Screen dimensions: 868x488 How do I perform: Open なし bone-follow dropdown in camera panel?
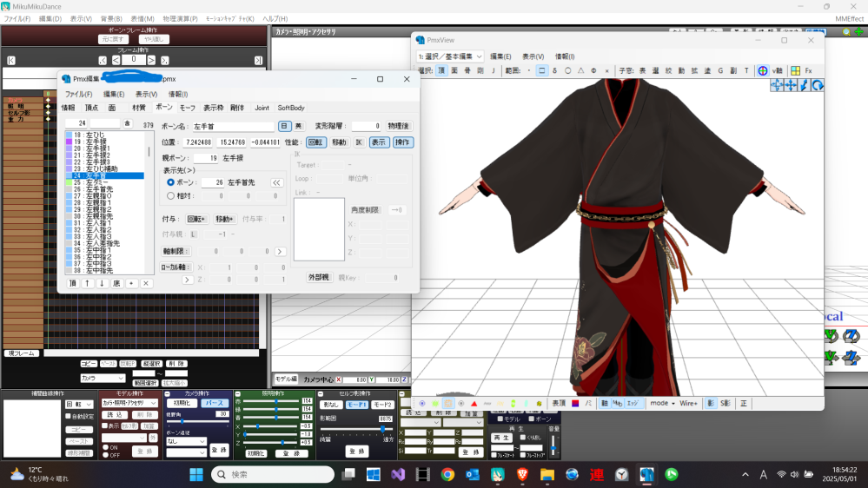pos(186,441)
